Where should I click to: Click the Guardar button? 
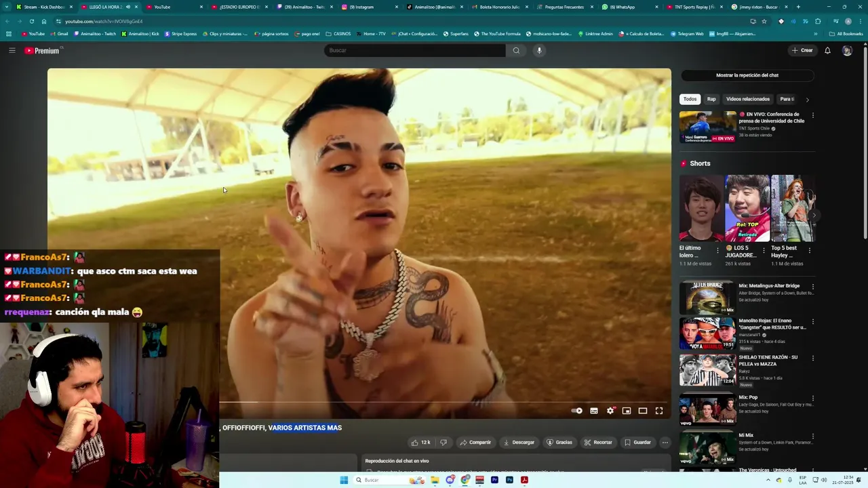[637, 443]
